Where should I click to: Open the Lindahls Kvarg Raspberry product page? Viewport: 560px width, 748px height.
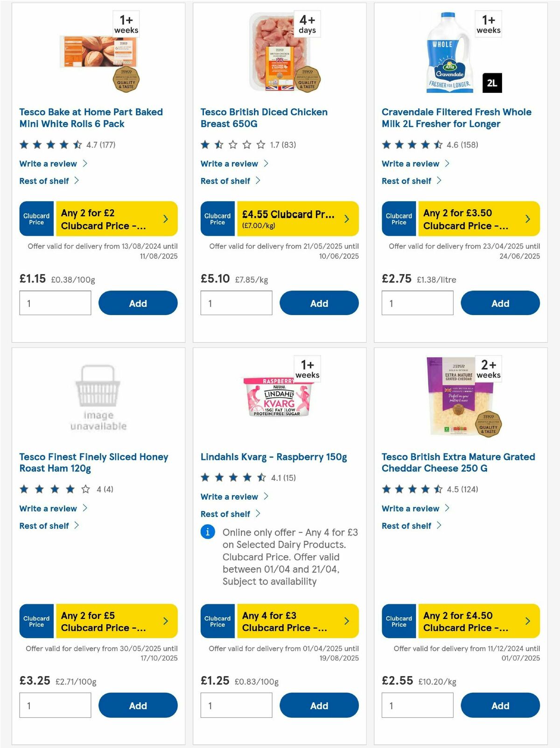pyautogui.click(x=273, y=457)
